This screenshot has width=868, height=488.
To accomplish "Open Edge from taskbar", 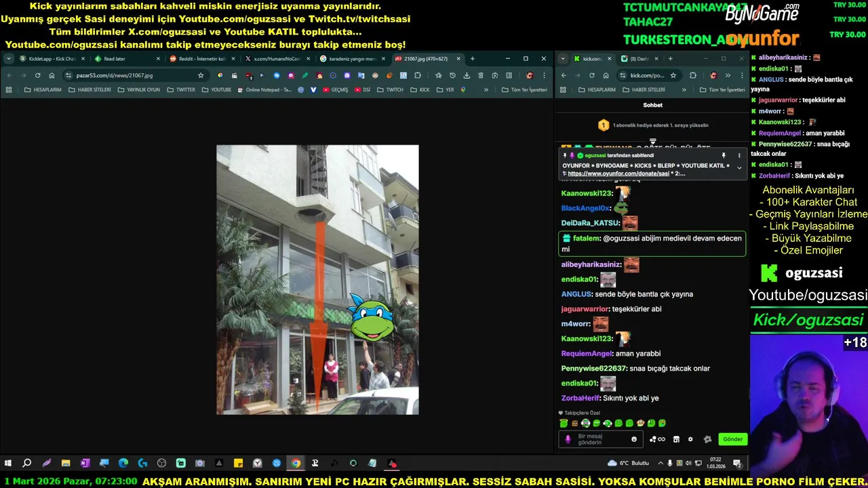I will point(123,464).
